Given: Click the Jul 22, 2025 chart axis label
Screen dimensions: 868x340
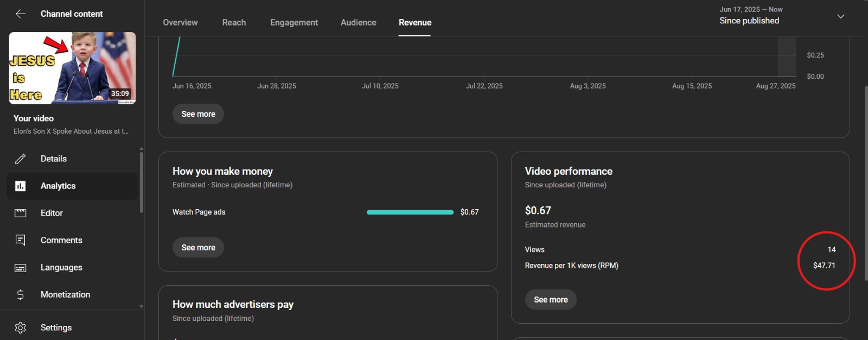Looking at the screenshot, I should point(484,86).
